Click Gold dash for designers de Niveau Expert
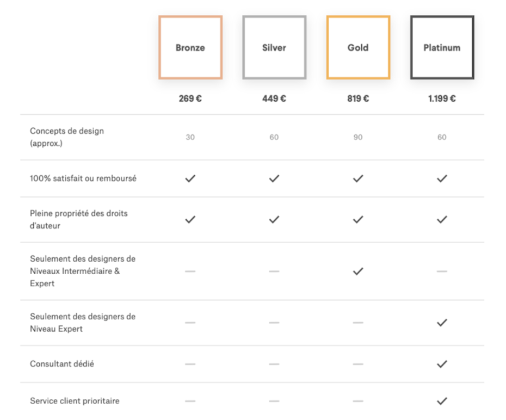Viewport: 506px width, 420px height. (x=358, y=323)
